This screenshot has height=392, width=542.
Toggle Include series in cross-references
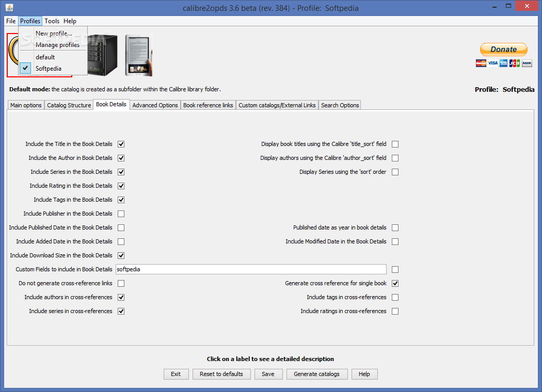121,311
